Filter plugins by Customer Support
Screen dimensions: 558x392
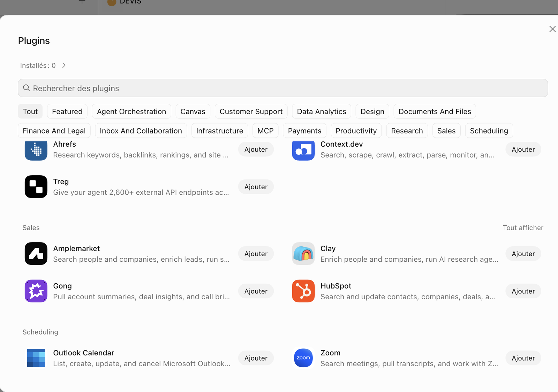point(251,112)
